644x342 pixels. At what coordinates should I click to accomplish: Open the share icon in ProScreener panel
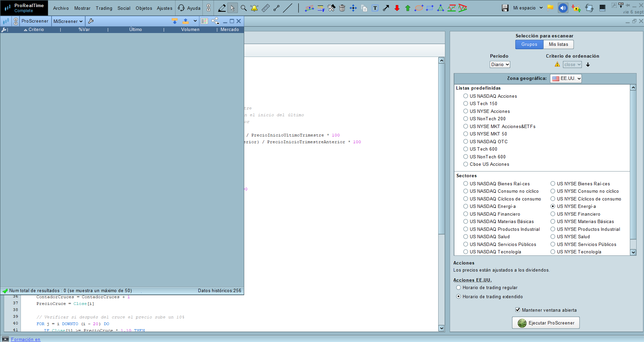click(215, 21)
